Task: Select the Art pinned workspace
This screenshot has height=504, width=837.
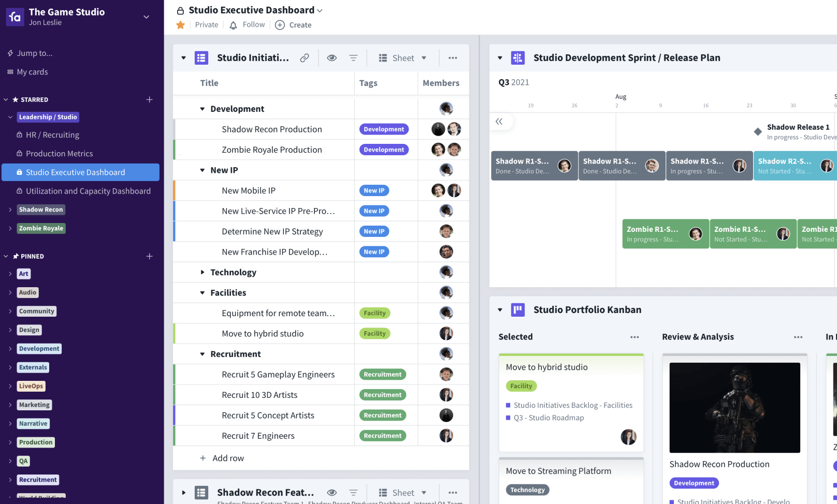Action: coord(24,274)
